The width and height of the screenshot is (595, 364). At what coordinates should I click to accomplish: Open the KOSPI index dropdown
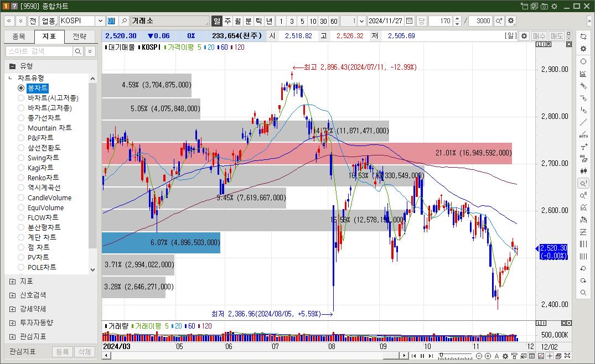click(x=100, y=21)
